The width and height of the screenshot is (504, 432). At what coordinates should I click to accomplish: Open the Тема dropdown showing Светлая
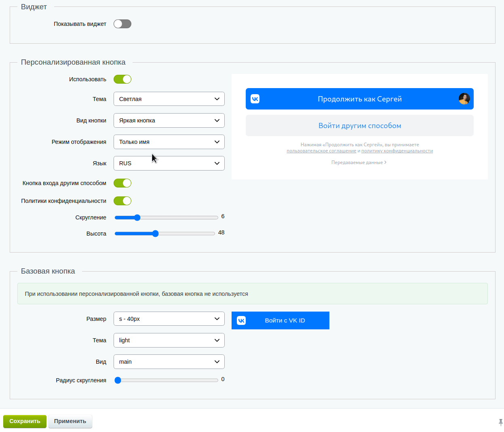pyautogui.click(x=169, y=99)
